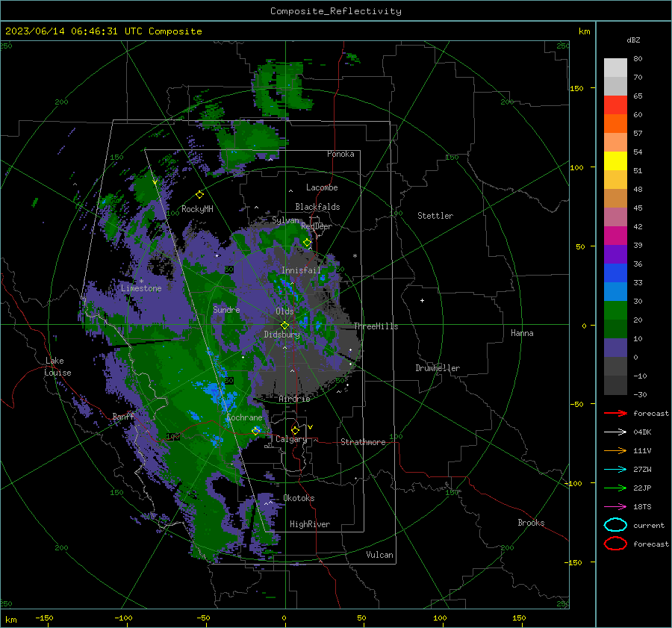672x628 pixels.
Task: Click the white plus marker west of Hanna
Action: [422, 300]
